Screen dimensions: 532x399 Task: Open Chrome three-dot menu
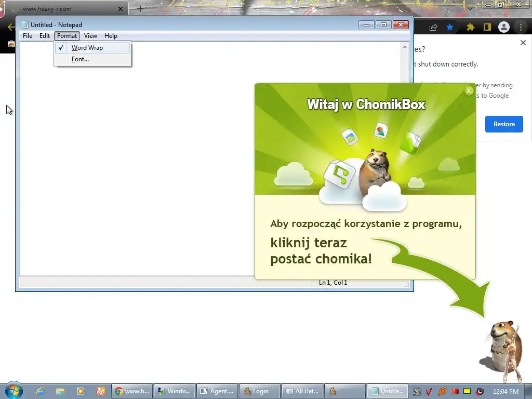pos(521,27)
